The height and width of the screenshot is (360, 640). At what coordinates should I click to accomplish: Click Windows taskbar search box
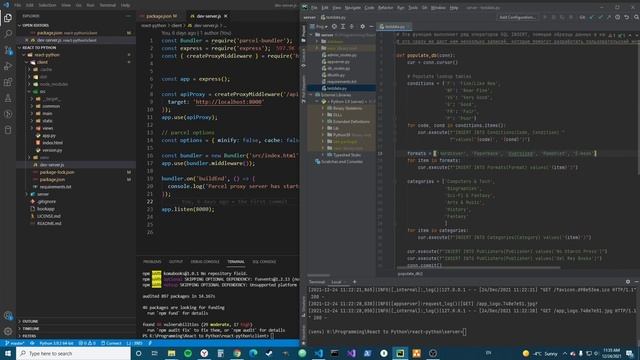point(73,353)
